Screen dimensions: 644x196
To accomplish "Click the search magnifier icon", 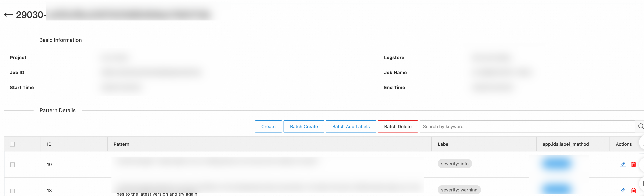I will pyautogui.click(x=641, y=126).
